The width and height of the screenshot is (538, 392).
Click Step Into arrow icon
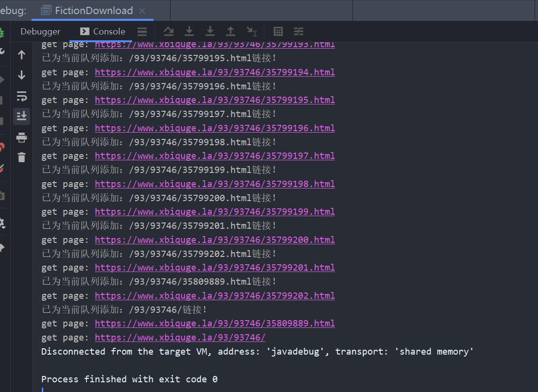[x=210, y=32]
